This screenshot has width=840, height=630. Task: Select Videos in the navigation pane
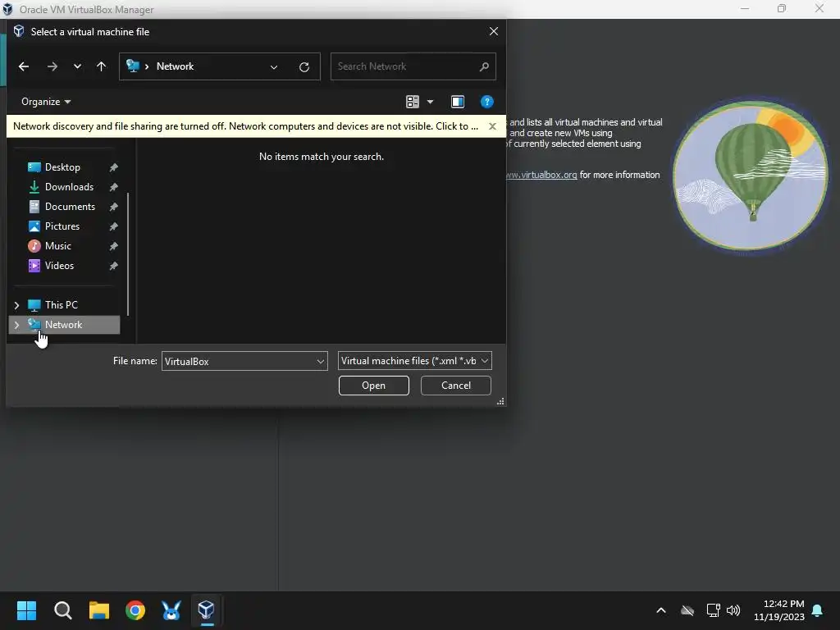(x=59, y=266)
